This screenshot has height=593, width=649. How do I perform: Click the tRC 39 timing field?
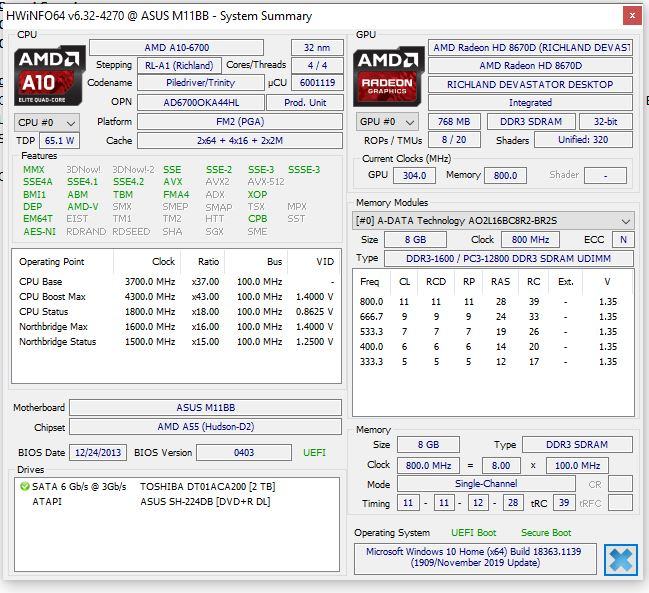(564, 503)
